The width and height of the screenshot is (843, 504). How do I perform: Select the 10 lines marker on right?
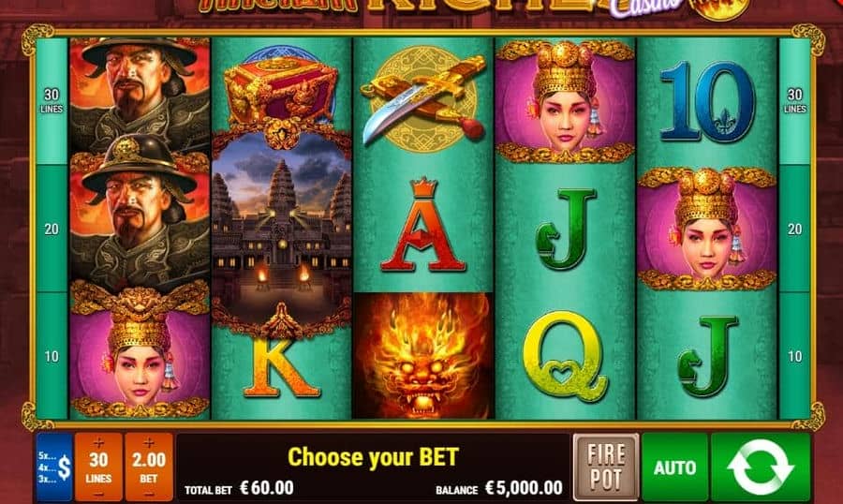[794, 356]
